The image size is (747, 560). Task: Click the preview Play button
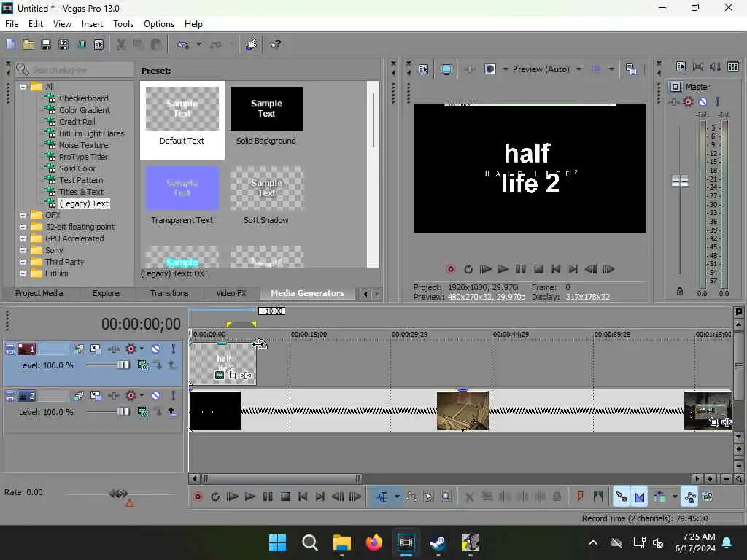(503, 269)
